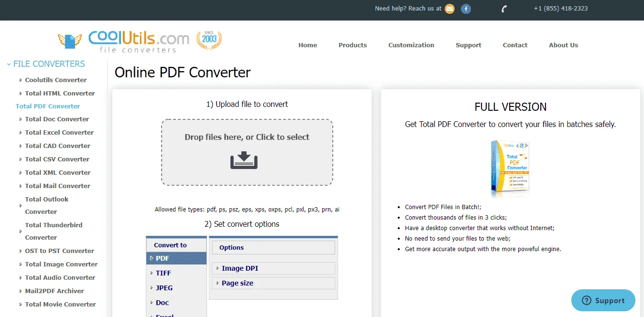Expand arrow next to Total Mail Converter
Image resolution: width=644 pixels, height=317 pixels.
21,186
